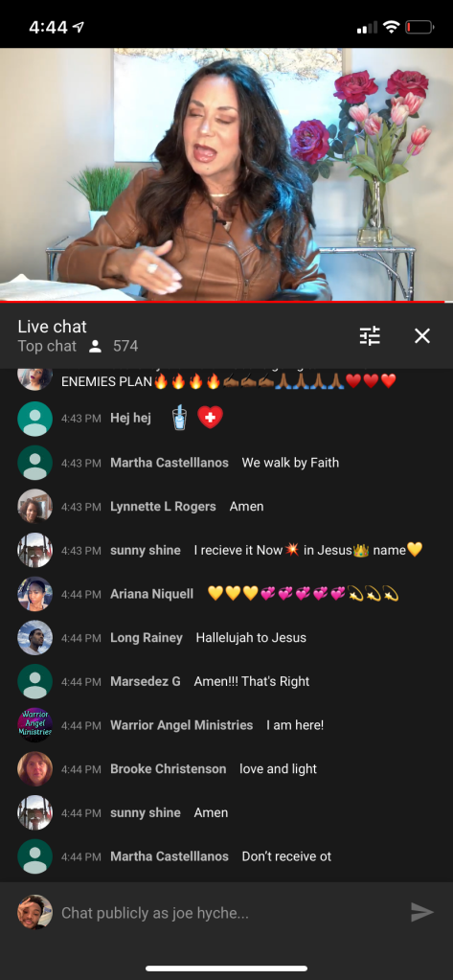Open Brooke Christenson's profile picture

pos(35,768)
